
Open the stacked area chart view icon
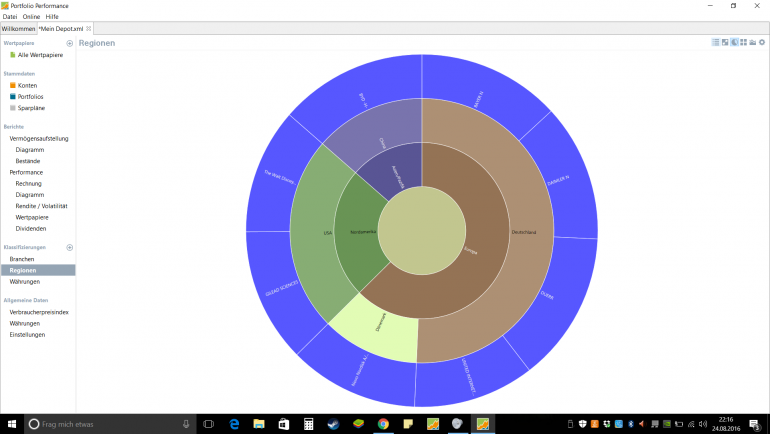coord(752,43)
